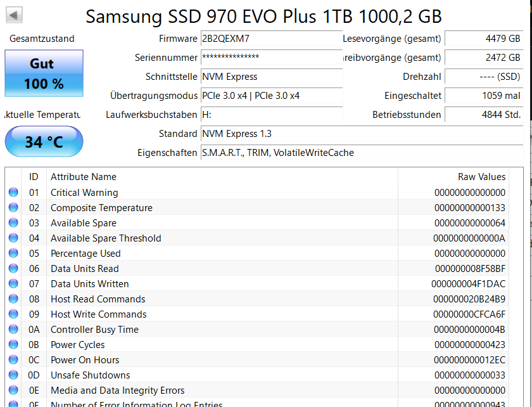Viewport: 532px width, 407px height.
Task: Select the Composite Temperature attribute name
Action: coord(101,208)
